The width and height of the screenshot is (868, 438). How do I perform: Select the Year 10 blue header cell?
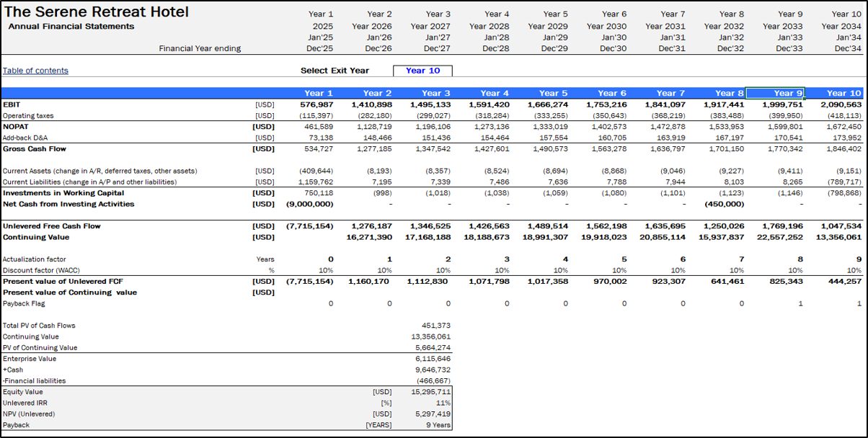[836, 93]
